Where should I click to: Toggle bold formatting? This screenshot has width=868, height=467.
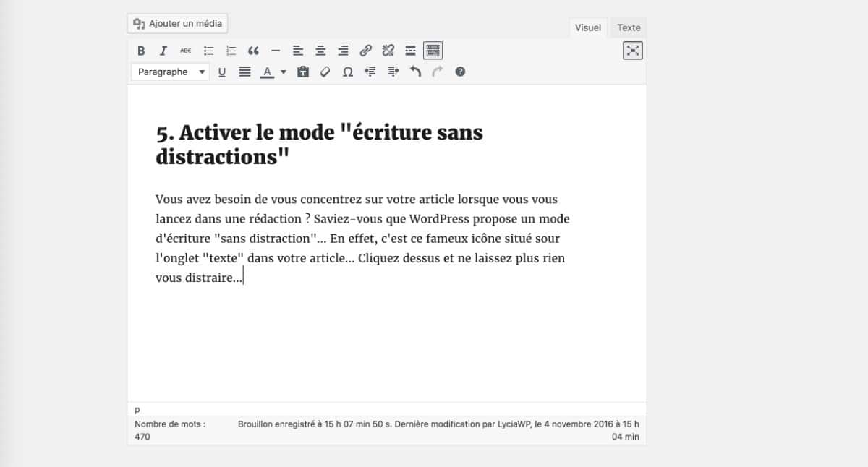[141, 50]
